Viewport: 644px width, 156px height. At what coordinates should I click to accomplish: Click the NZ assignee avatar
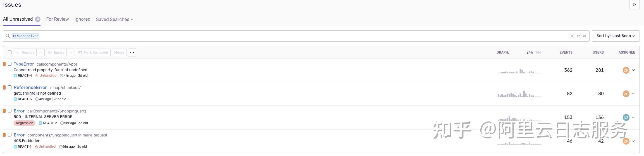626,117
